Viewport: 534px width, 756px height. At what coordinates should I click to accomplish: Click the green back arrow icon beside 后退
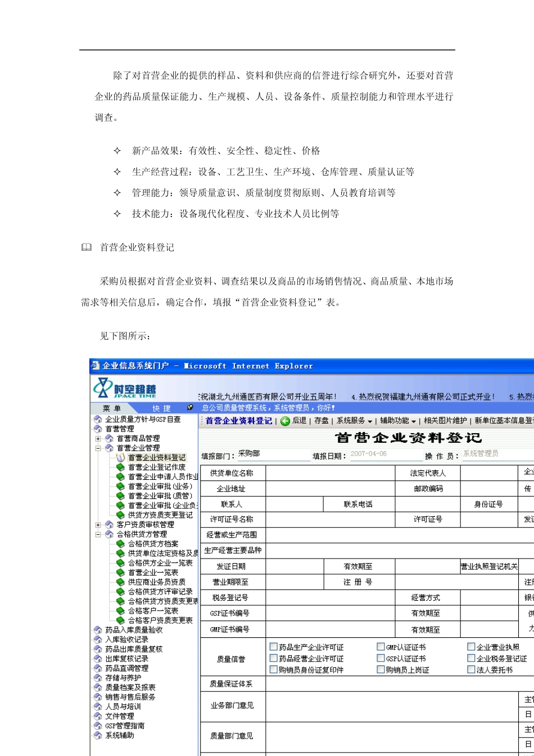286,421
